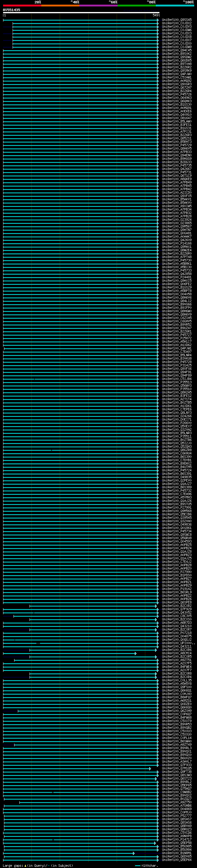
Task: Select the red 20% identity legend segment
Action: 22,6
